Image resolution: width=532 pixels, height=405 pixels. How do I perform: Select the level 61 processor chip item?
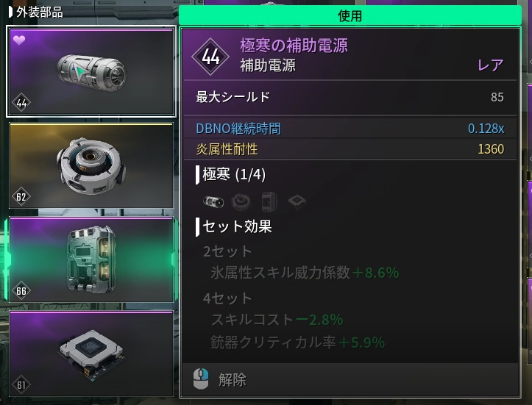(x=91, y=354)
